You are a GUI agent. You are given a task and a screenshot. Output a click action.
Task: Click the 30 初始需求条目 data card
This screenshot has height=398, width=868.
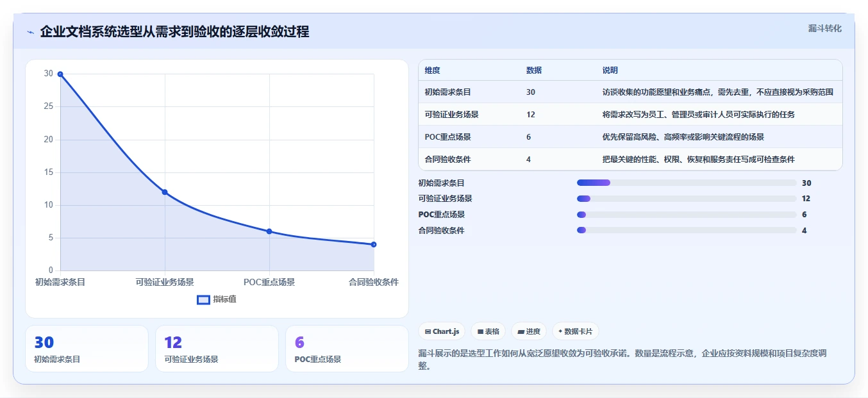pos(87,349)
